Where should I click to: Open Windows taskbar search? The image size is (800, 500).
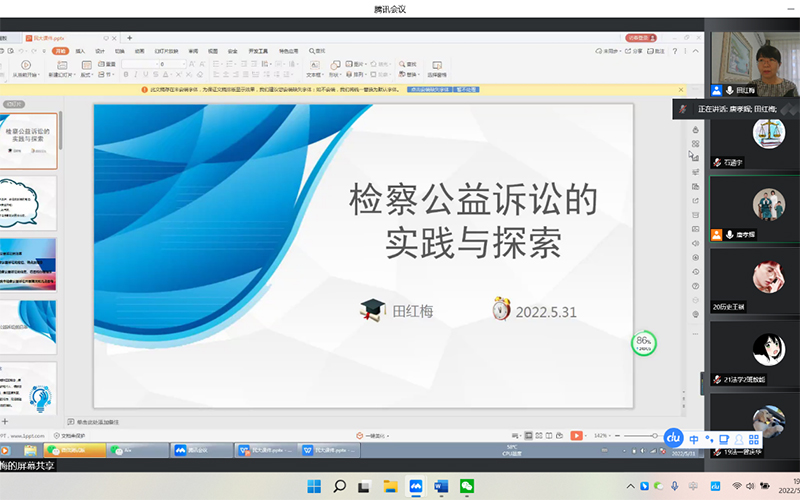339,486
